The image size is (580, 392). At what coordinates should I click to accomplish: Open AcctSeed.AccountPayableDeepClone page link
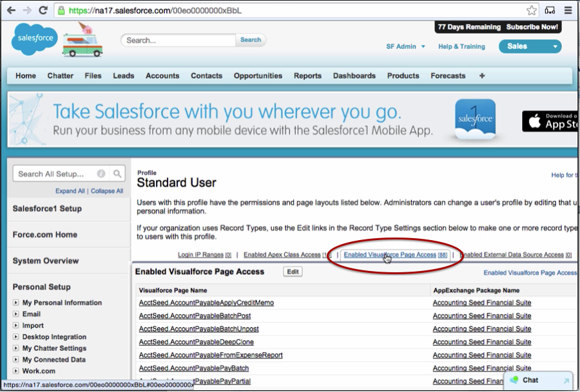pyautogui.click(x=197, y=342)
